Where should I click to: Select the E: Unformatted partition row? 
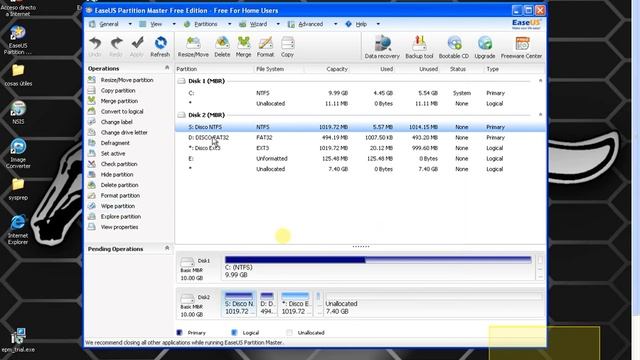click(360, 159)
